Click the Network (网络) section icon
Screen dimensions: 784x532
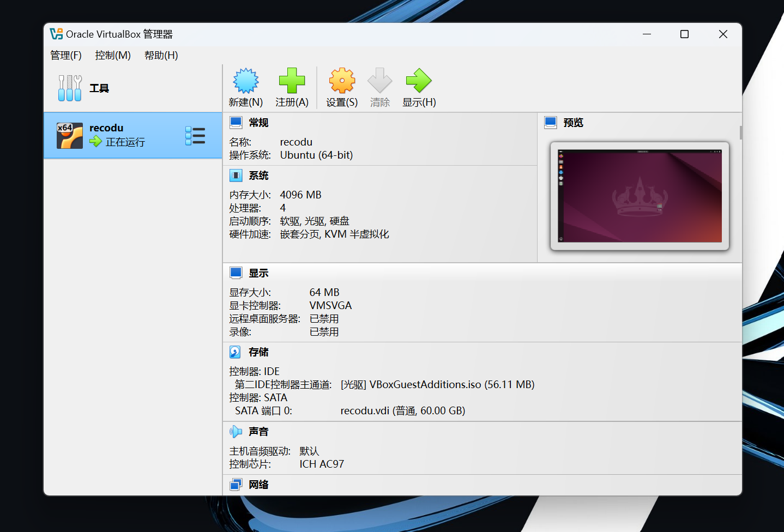point(236,485)
